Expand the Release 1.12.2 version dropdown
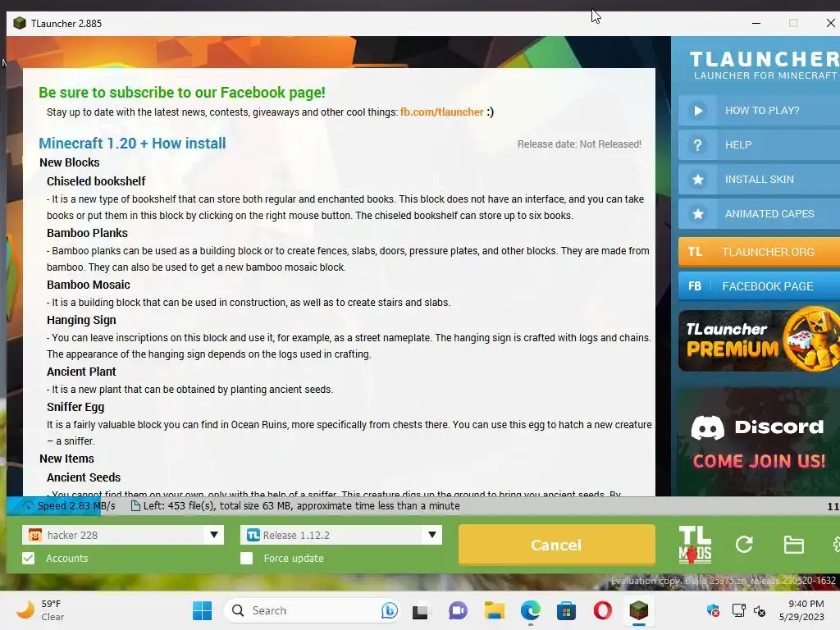Image resolution: width=840 pixels, height=630 pixels. tap(431, 535)
